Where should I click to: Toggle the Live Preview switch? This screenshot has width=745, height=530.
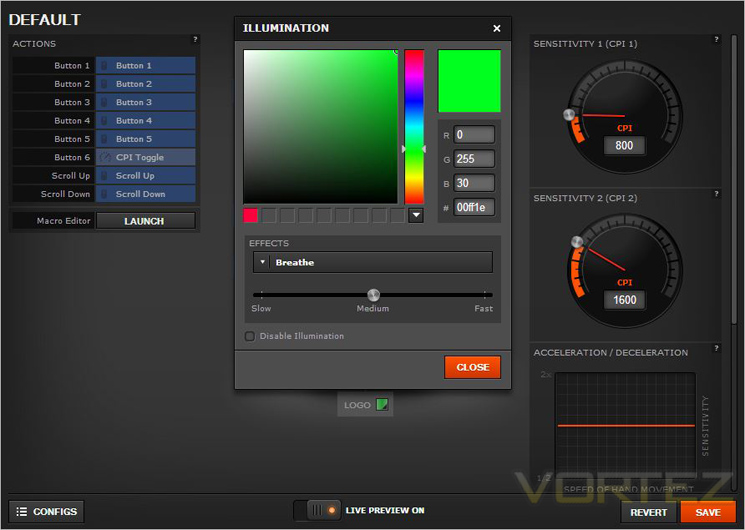(317, 511)
